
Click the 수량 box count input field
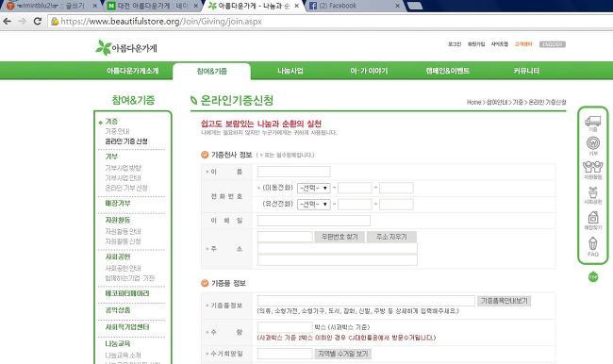[285, 327]
